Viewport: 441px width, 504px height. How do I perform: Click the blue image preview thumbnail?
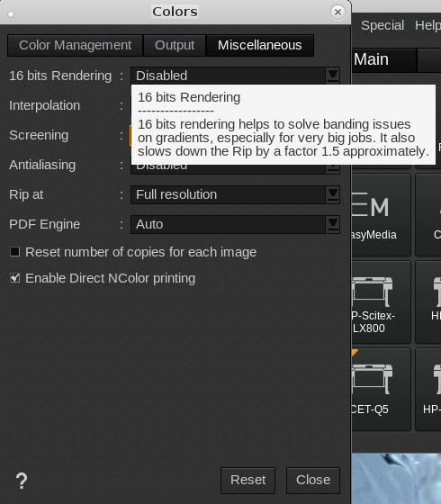pyautogui.click(x=396, y=478)
